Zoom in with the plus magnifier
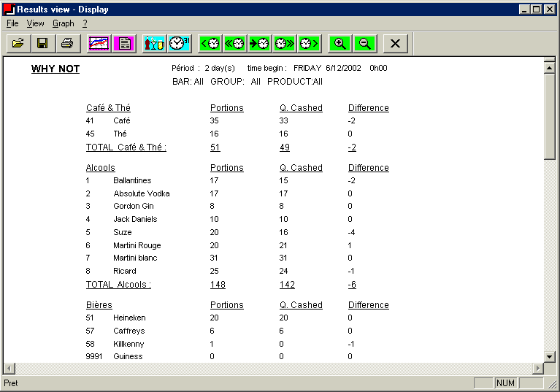560x392 pixels. [340, 44]
